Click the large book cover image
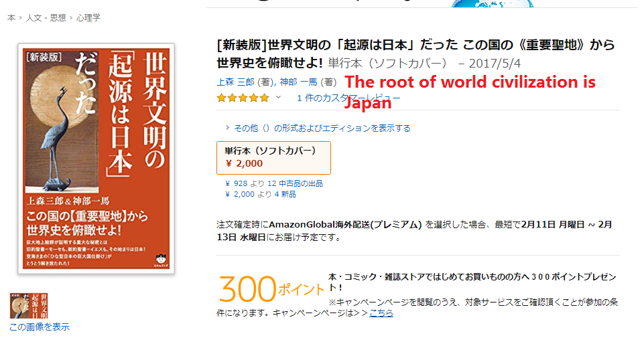This screenshot has height=350, width=644. click(96, 159)
